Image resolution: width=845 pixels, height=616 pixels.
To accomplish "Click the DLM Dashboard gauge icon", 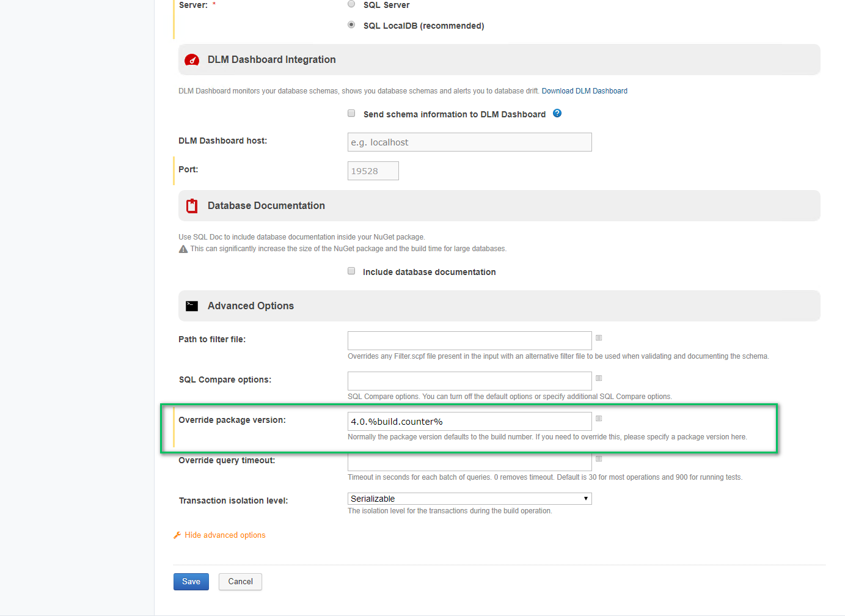I will 192,60.
